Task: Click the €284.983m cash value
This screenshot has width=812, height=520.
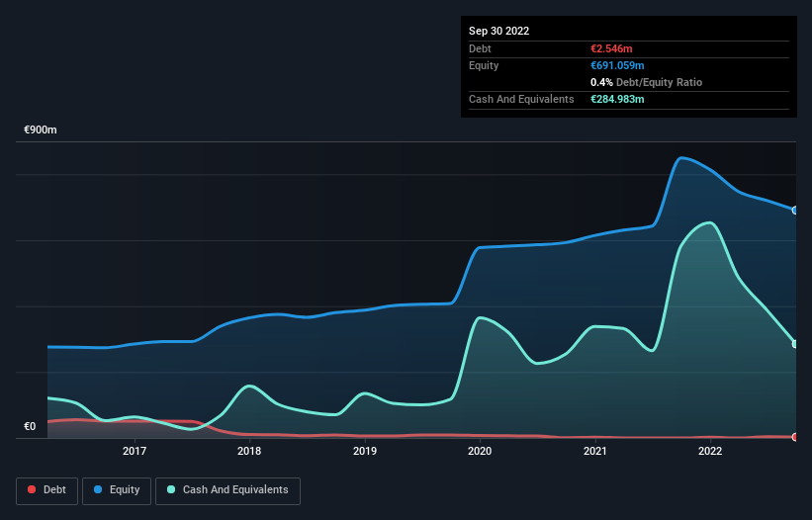Action: pos(617,99)
